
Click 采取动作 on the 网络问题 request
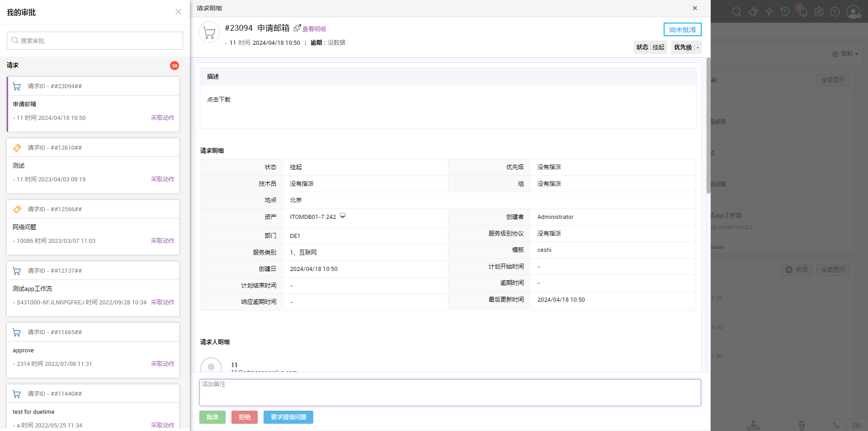pos(162,241)
